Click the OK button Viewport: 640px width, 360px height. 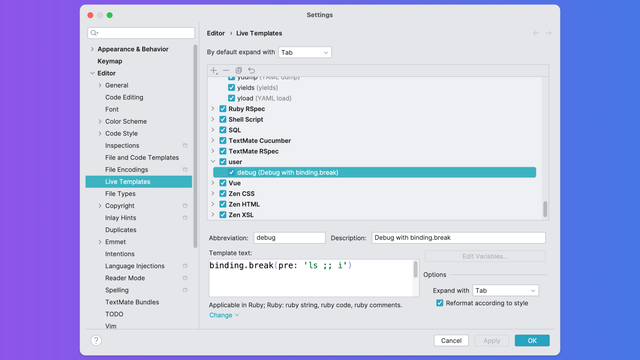click(x=532, y=340)
